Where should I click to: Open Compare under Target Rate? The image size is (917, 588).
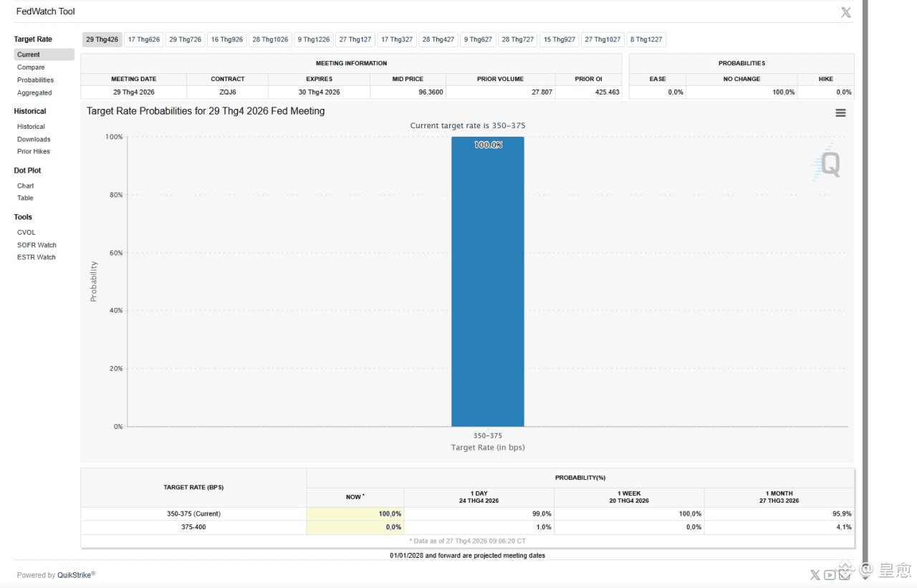point(31,67)
